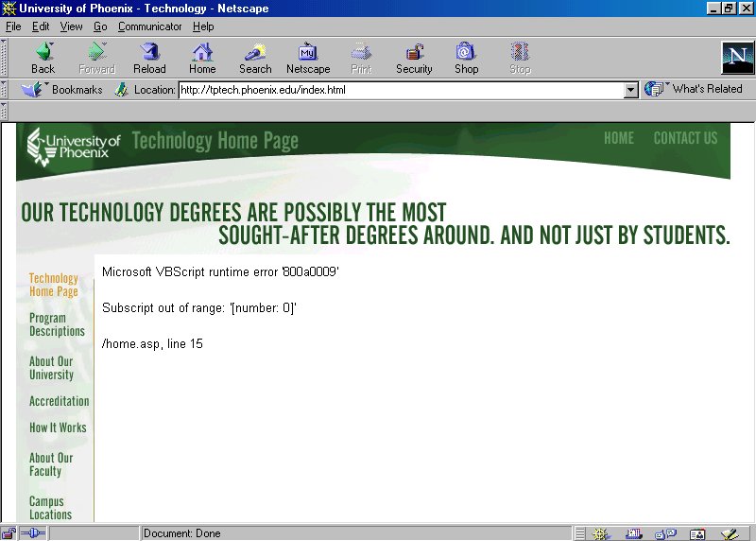The image size is (756, 541).
Task: Open Mail Inbox in component bar
Action: click(633, 533)
